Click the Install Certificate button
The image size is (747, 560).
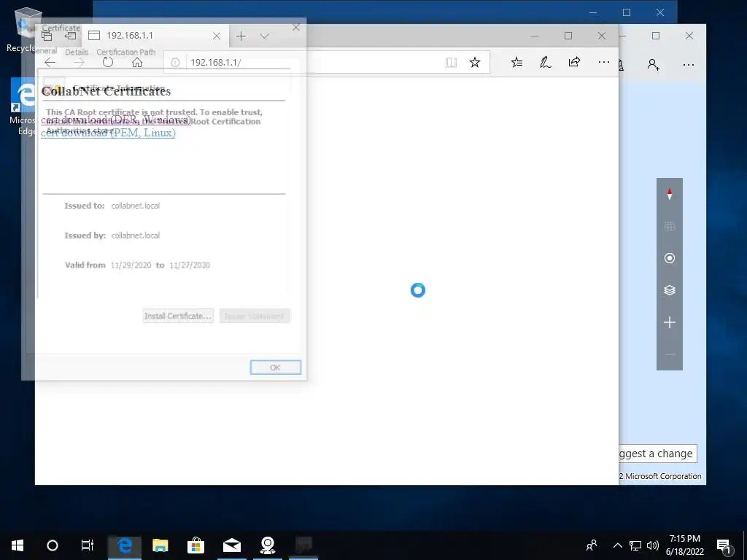coord(178,316)
